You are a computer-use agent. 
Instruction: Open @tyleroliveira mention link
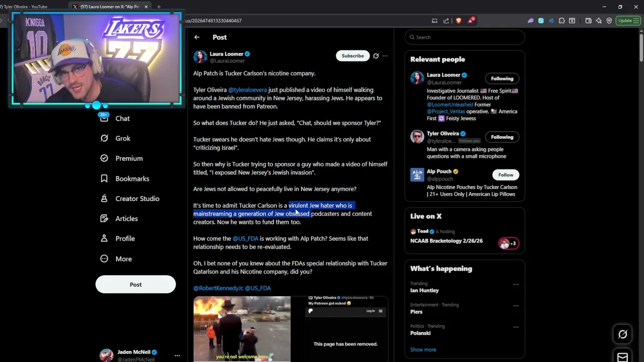pos(248,90)
